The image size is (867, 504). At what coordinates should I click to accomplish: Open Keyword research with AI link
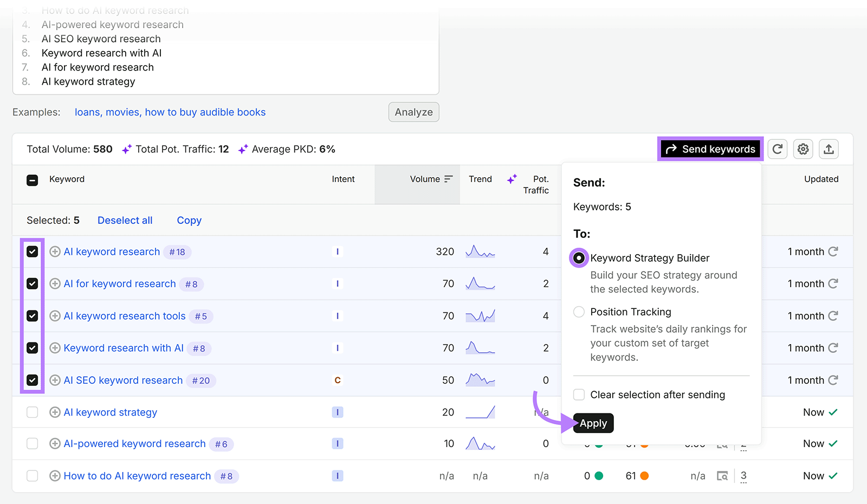pyautogui.click(x=124, y=348)
